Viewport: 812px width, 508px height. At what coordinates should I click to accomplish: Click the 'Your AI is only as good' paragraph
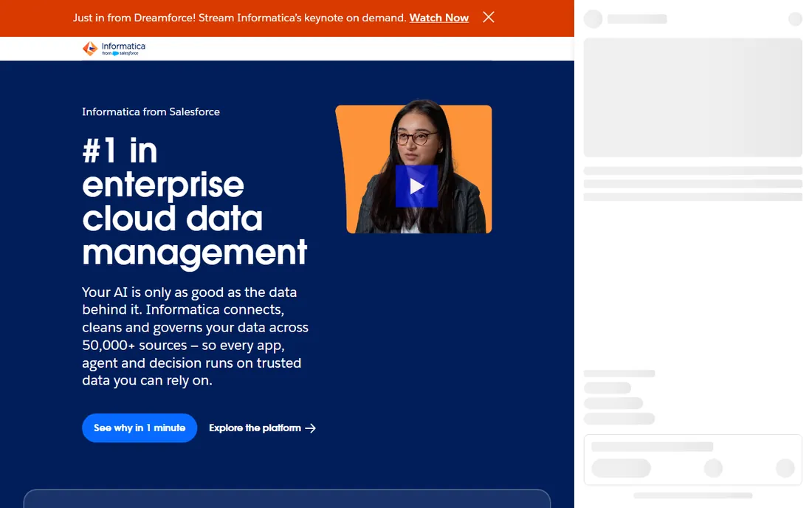[195, 336]
